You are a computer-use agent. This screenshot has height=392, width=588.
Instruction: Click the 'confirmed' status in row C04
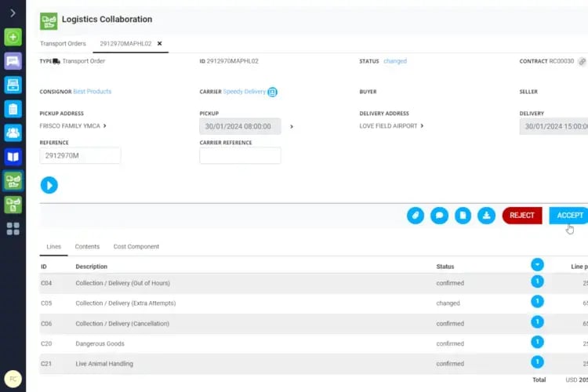coord(450,283)
